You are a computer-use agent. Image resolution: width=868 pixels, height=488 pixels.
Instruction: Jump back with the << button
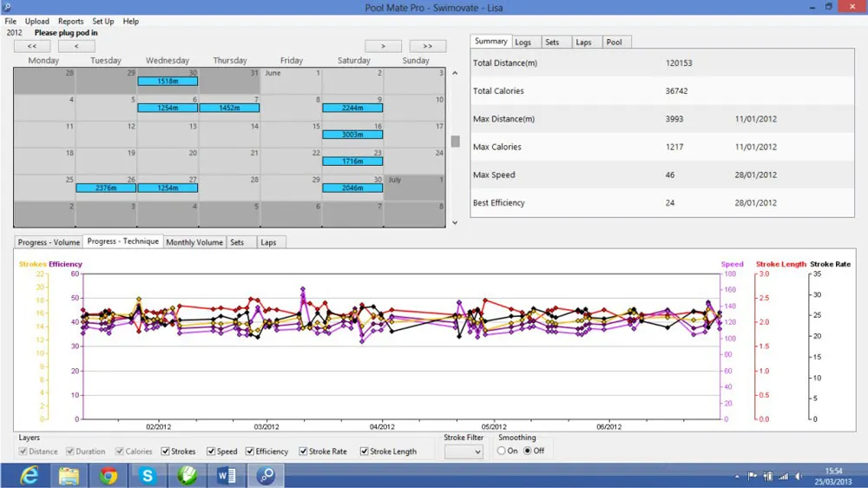pos(32,46)
